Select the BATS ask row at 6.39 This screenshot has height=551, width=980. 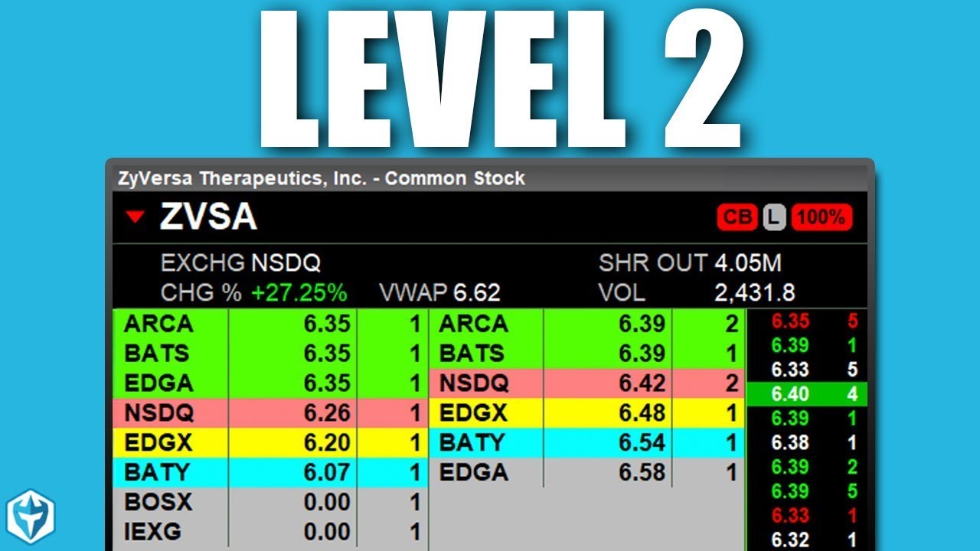click(586, 354)
